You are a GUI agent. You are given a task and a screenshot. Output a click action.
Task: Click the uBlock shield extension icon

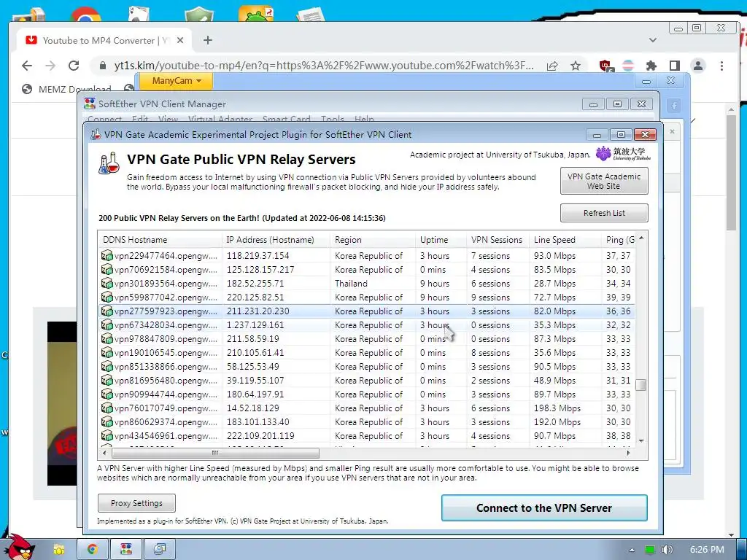605,66
